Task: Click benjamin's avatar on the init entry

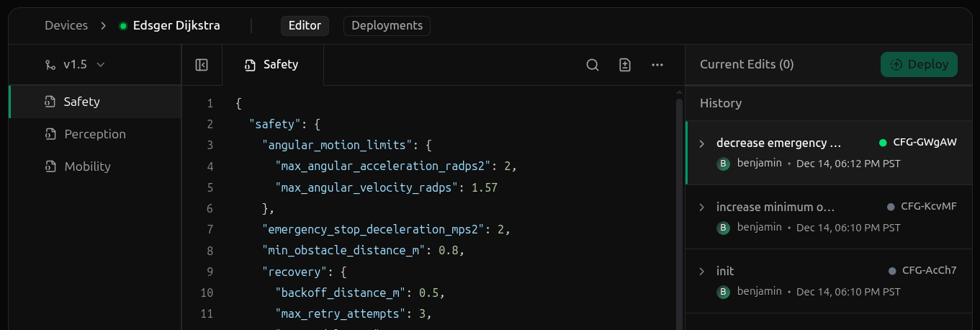Action: click(724, 291)
